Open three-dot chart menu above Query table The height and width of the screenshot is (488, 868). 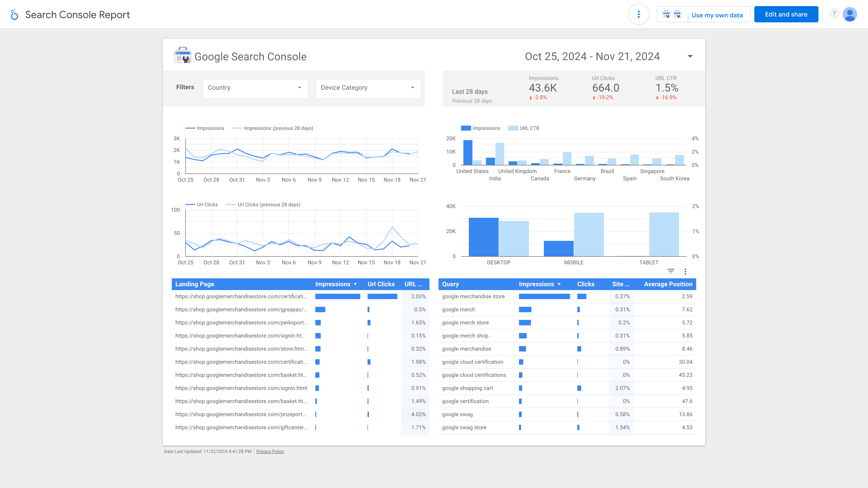685,271
